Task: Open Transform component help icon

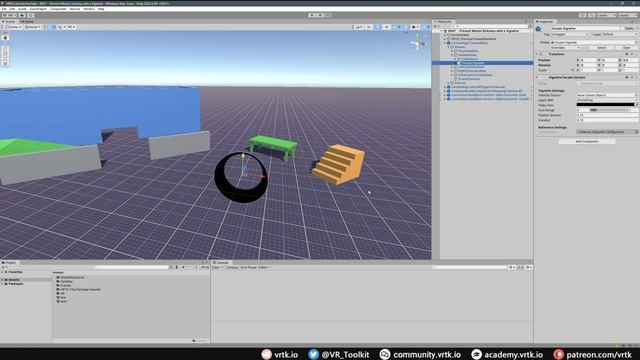Action: 627,54
